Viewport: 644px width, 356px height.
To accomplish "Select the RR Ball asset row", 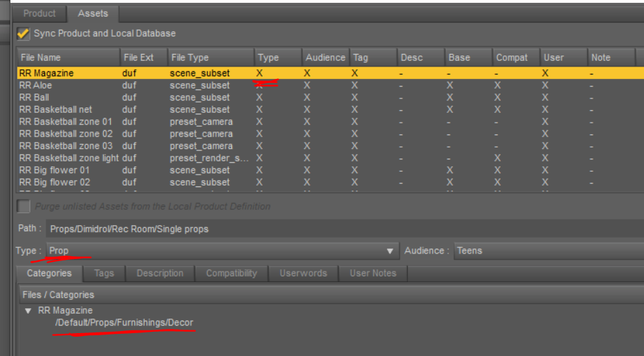I will point(330,98).
